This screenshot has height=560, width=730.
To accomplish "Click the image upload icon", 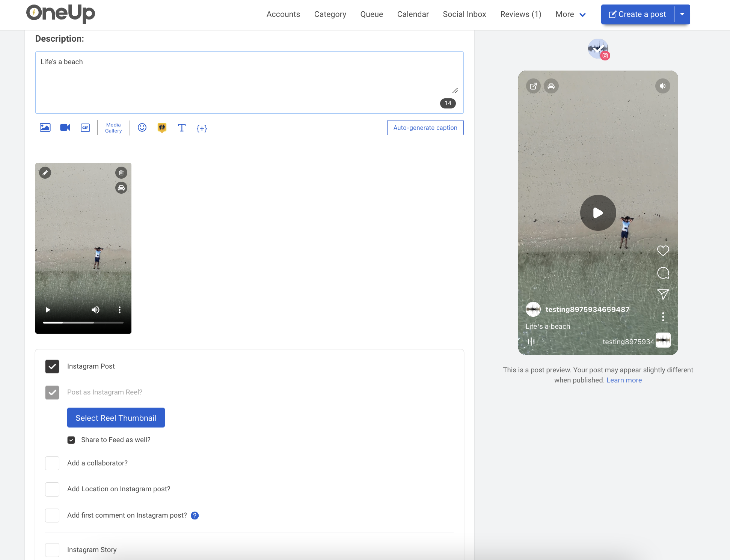I will click(45, 128).
